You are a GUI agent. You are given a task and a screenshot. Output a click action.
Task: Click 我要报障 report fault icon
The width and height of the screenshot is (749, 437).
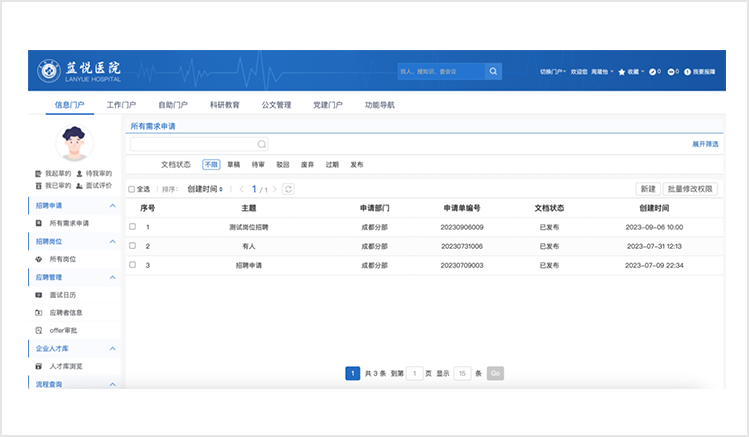687,72
